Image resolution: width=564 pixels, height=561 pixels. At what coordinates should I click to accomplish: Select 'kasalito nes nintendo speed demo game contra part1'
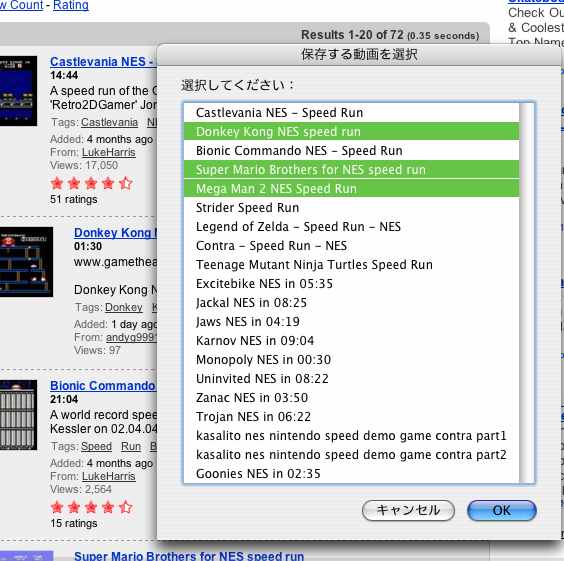coord(351,436)
